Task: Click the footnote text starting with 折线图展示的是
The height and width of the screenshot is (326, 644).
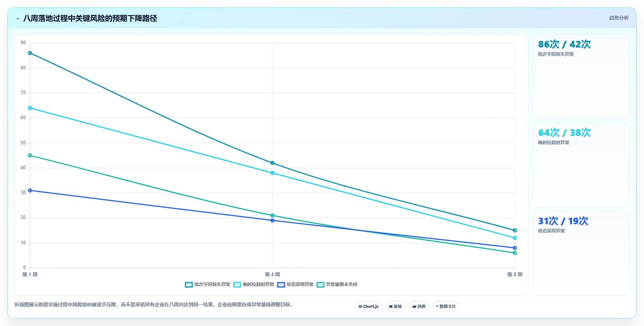Action: click(154, 305)
